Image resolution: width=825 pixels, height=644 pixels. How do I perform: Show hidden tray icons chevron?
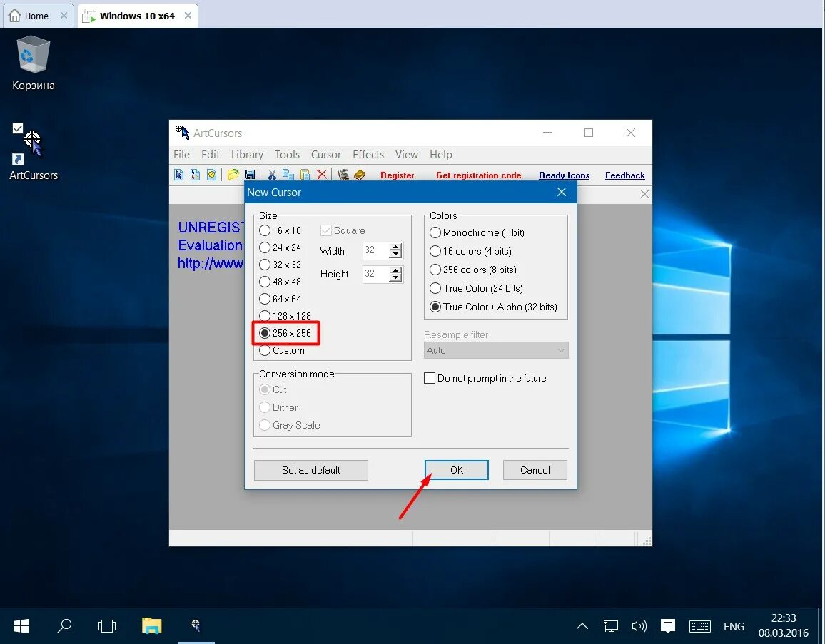click(582, 625)
